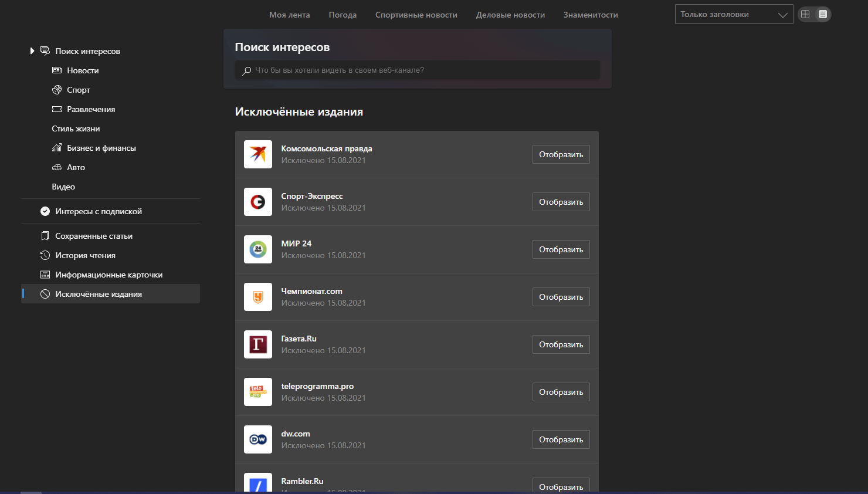The height and width of the screenshot is (494, 868).
Task: Click the chart icon next to Бизнес и финансы
Action: pyautogui.click(x=57, y=148)
